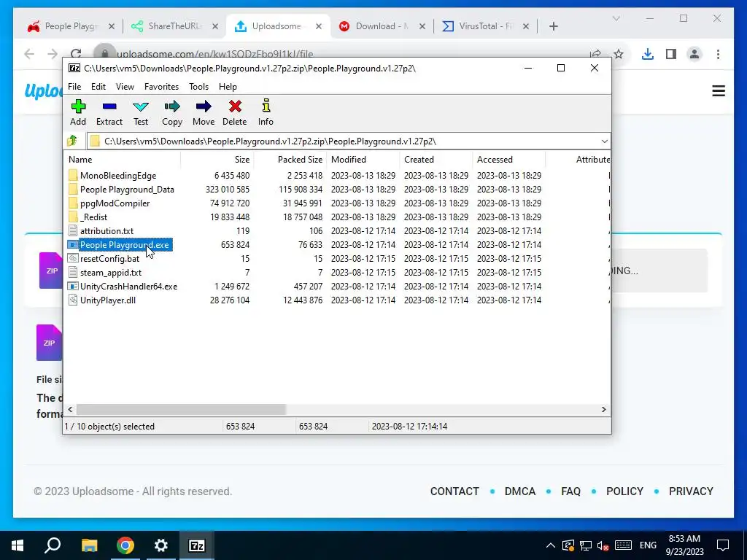The height and width of the screenshot is (560, 747).
Task: Click the 7-Zip taskbar icon
Action: click(x=197, y=545)
